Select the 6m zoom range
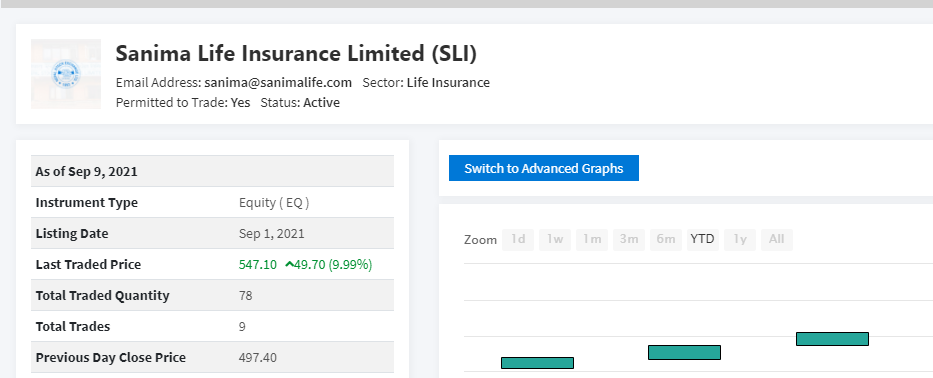 tap(666, 239)
